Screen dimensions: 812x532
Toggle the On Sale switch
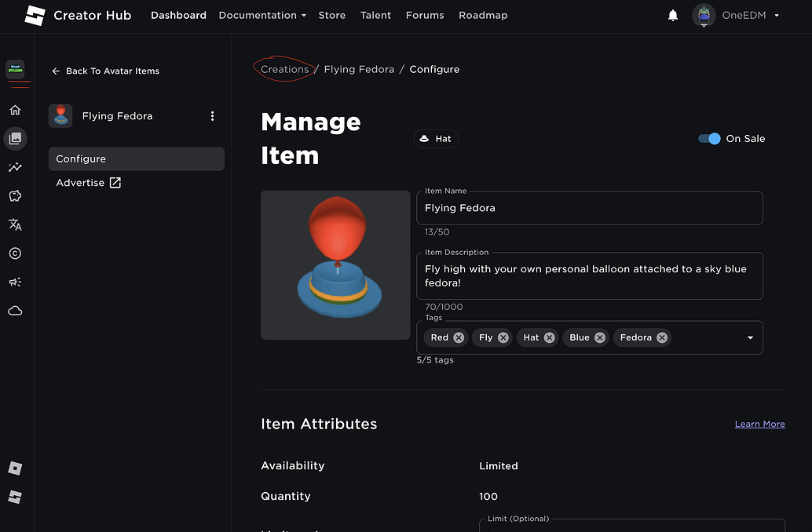point(709,138)
